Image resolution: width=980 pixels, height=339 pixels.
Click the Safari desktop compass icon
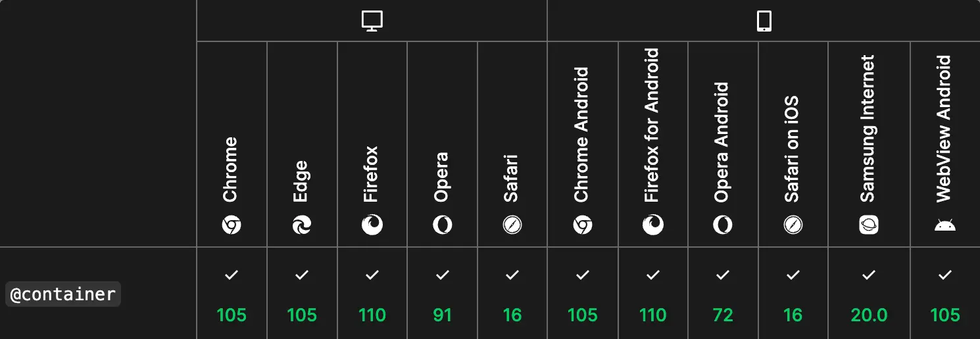512,225
